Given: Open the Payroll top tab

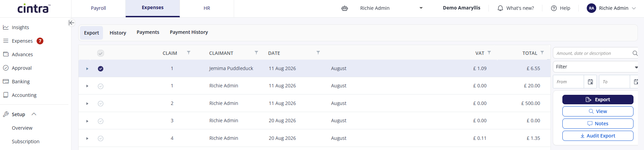Looking at the screenshot, I should pyautogui.click(x=99, y=8).
